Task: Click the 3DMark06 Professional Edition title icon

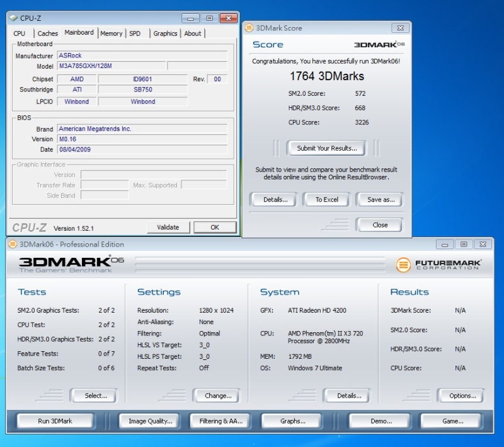Action: [x=13, y=245]
